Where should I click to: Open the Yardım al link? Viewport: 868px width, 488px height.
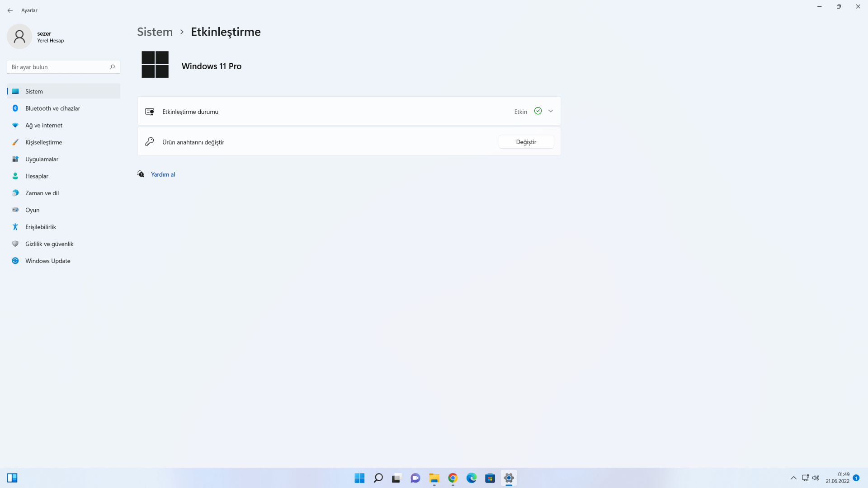coord(163,174)
